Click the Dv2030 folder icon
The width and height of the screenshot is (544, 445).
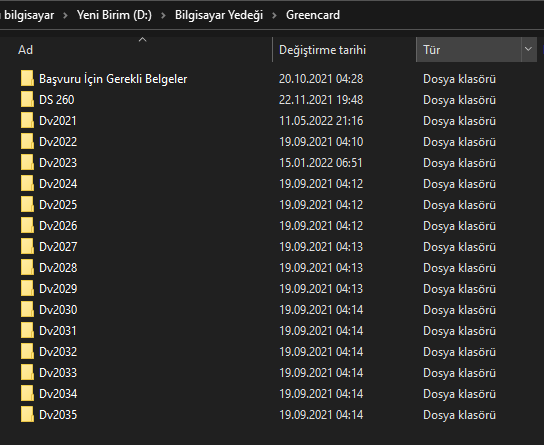tap(27, 309)
